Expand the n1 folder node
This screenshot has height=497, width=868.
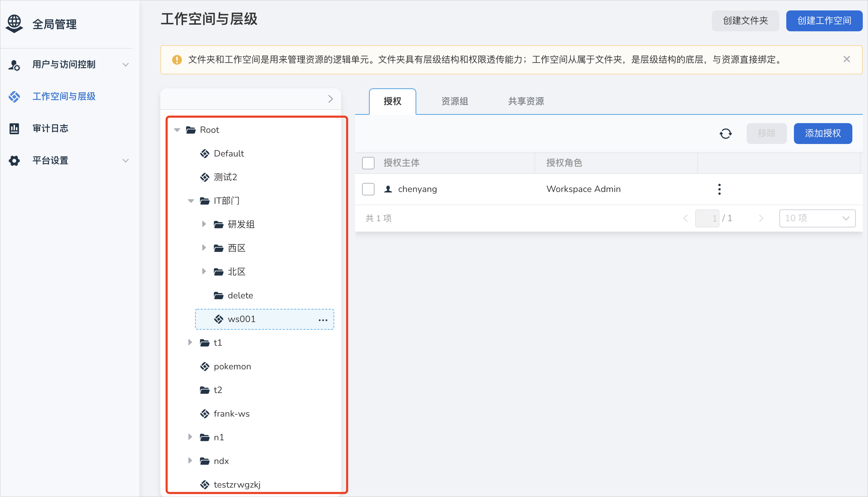click(x=190, y=437)
